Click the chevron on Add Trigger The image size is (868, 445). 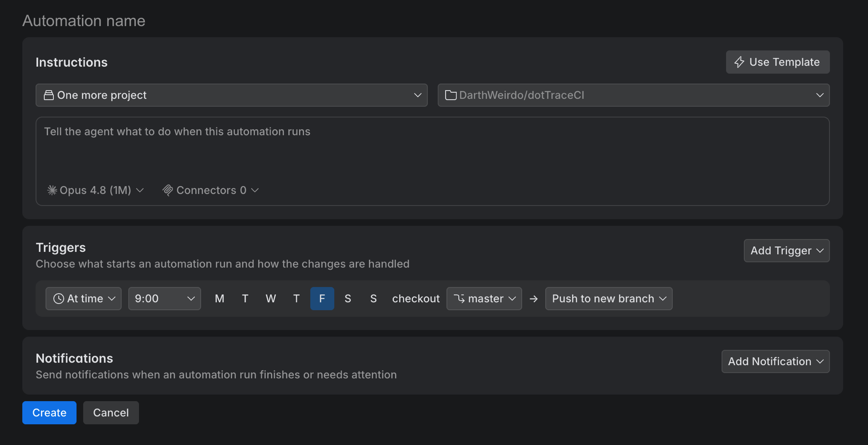click(x=820, y=251)
